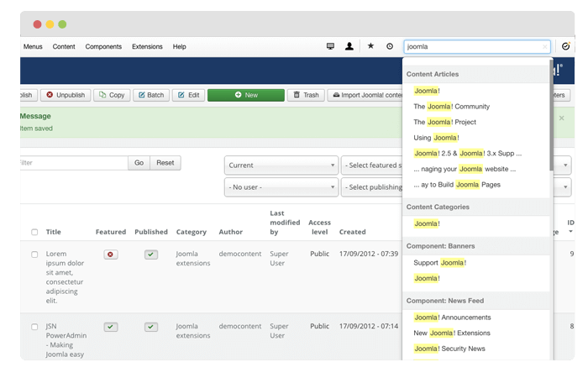Screen dimensions: 588x378
Task: Dismiss the Item saved message
Action: pos(561,118)
